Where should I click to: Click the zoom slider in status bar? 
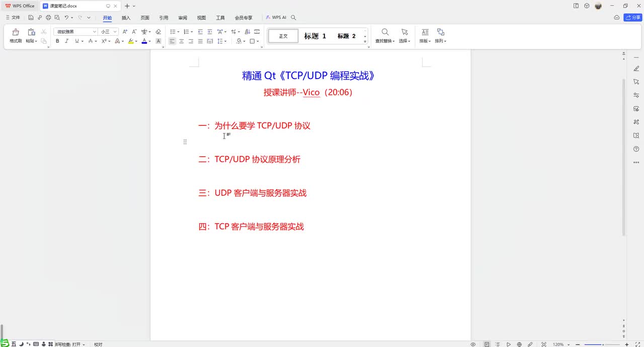[x=603, y=344]
